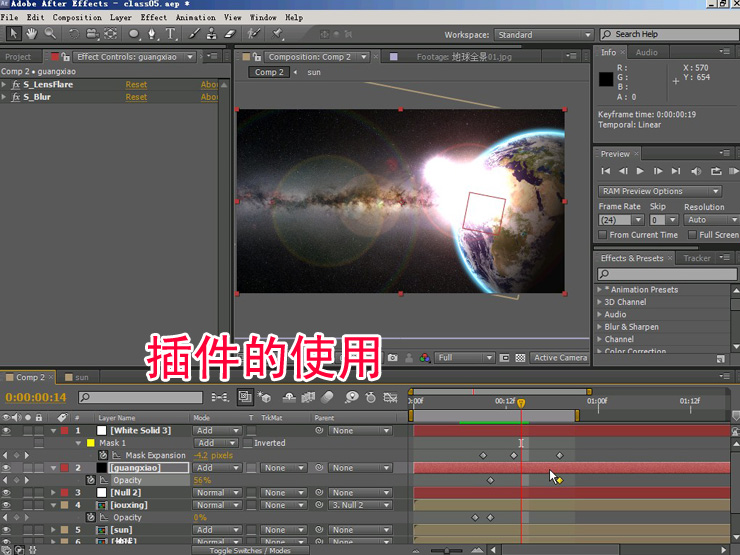Check the mask Inverted checkbox
This screenshot has height=555, width=740.
point(247,443)
